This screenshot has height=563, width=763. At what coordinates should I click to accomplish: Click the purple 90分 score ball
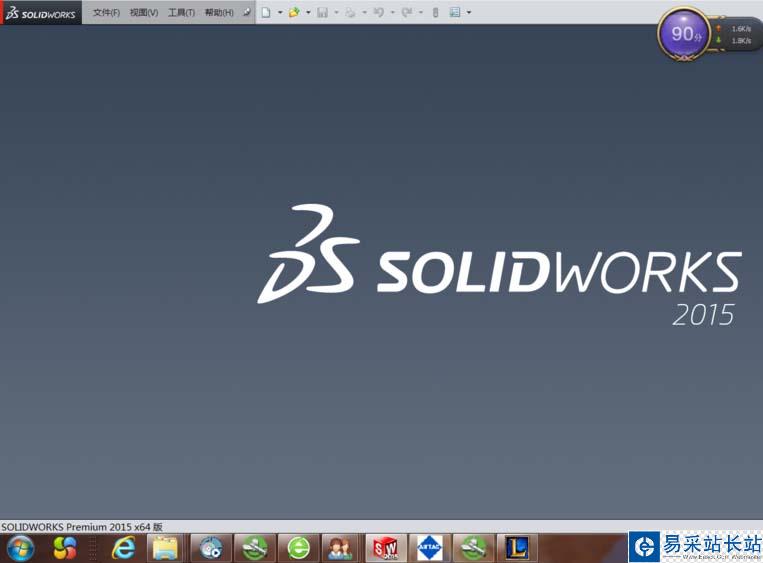(684, 34)
